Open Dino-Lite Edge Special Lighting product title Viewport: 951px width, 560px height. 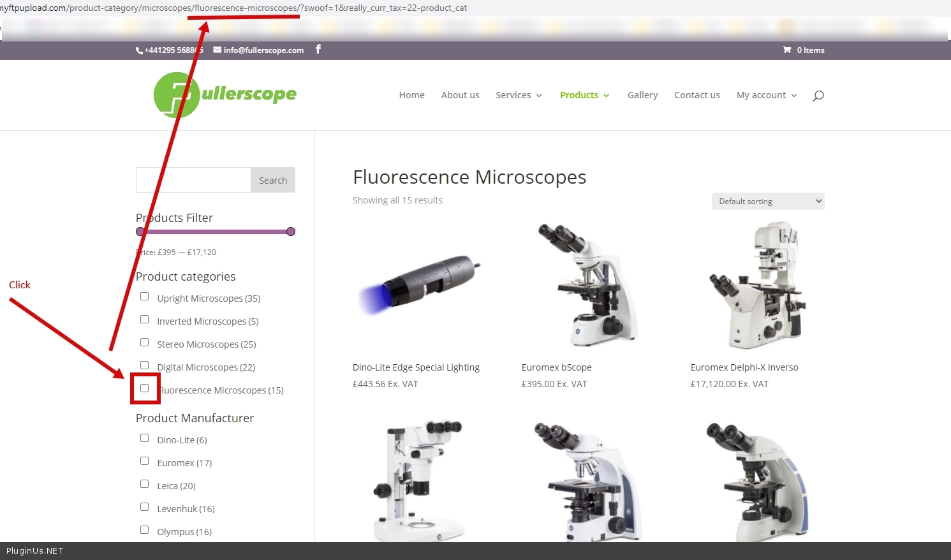click(x=417, y=367)
